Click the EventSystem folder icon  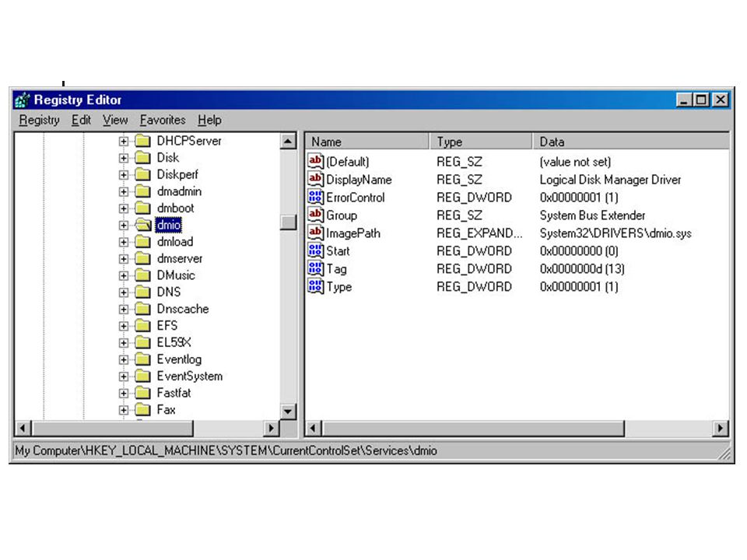coord(142,376)
